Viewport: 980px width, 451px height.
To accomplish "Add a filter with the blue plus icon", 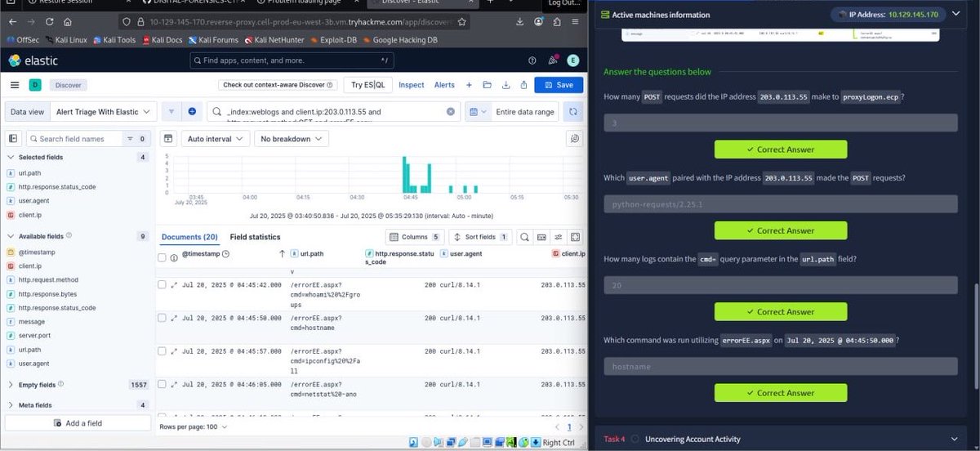I will coord(192,112).
